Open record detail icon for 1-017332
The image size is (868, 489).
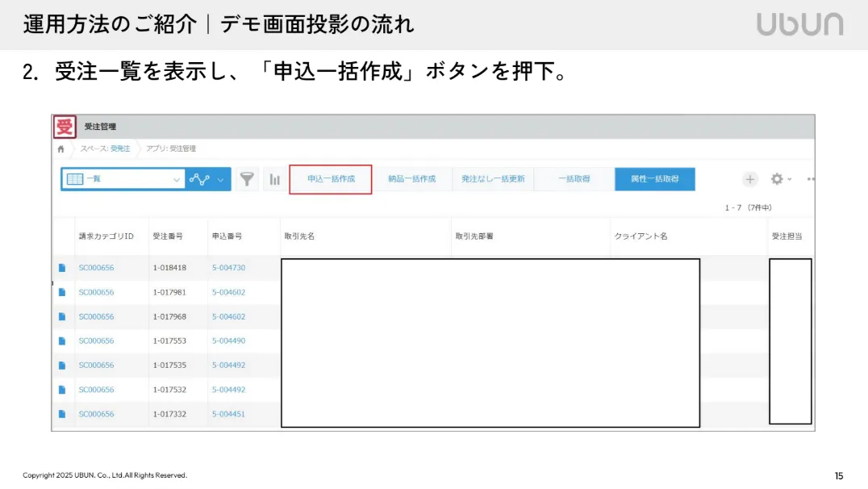(x=62, y=414)
